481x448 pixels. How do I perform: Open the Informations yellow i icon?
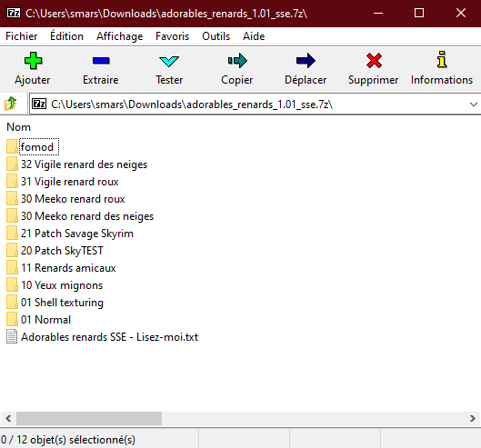click(442, 59)
